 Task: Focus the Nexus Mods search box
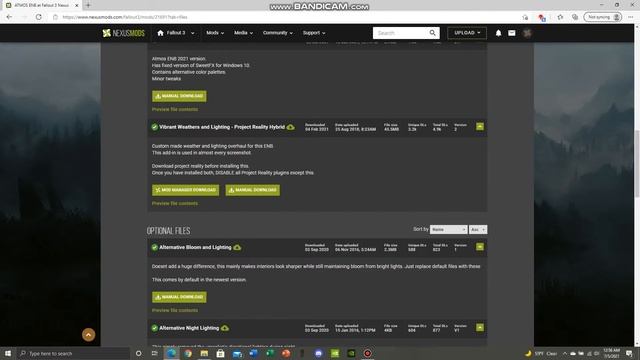401,33
